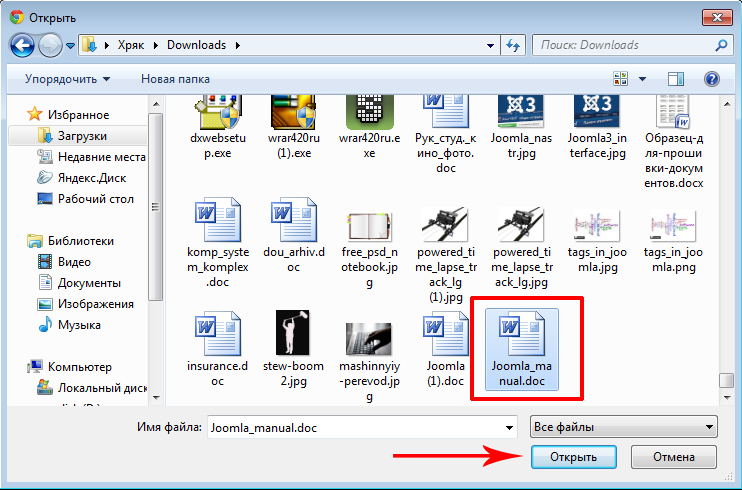
Task: Click the Back navigation arrow
Action: pyautogui.click(x=23, y=45)
